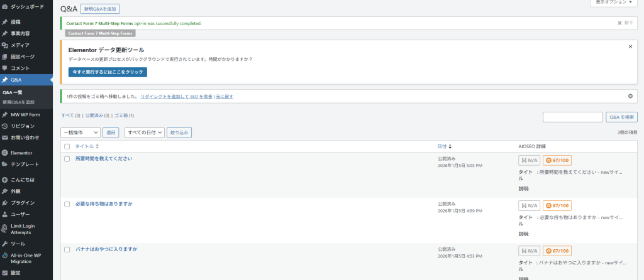The image size is (644, 280).
Task: Check the box for 所要時間を教えてください
Action: coord(67,159)
